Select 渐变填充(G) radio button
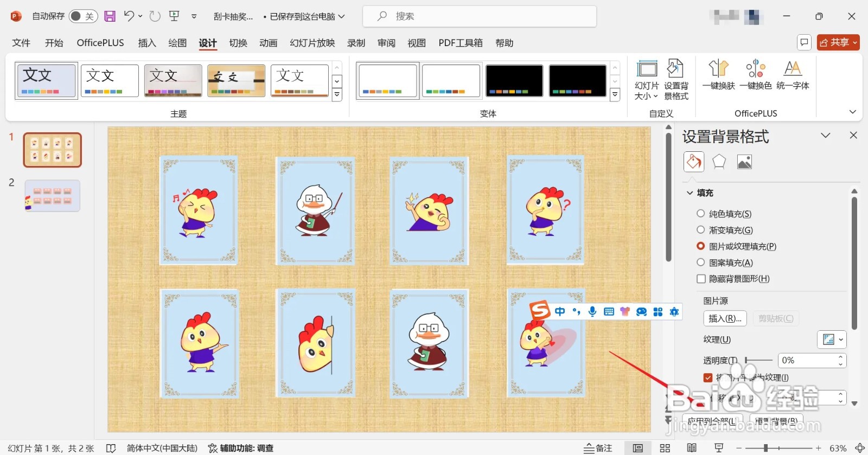This screenshot has width=868, height=455. (701, 230)
